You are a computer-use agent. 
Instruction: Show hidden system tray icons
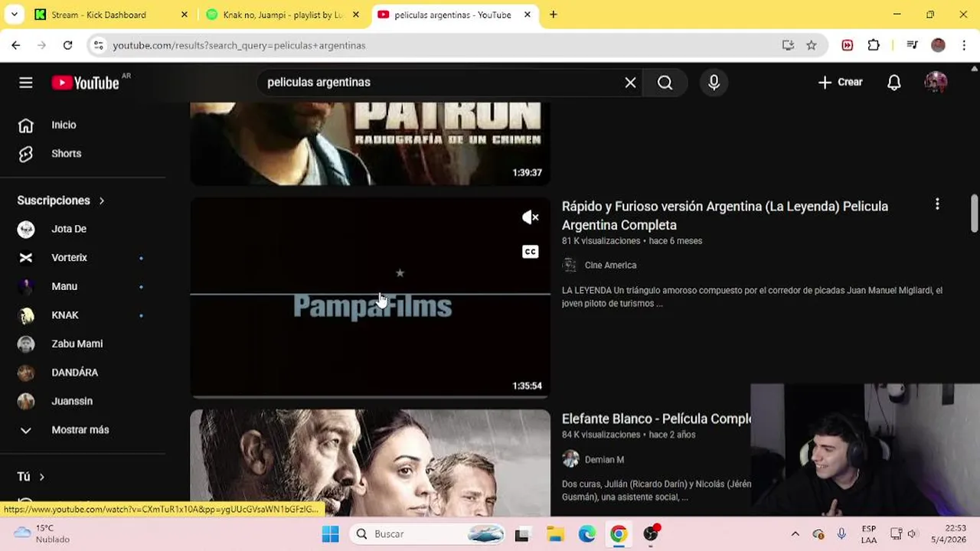tap(795, 534)
